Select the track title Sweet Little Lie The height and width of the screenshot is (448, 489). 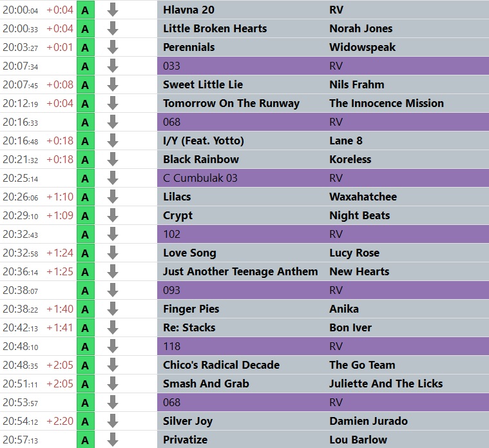pos(203,84)
